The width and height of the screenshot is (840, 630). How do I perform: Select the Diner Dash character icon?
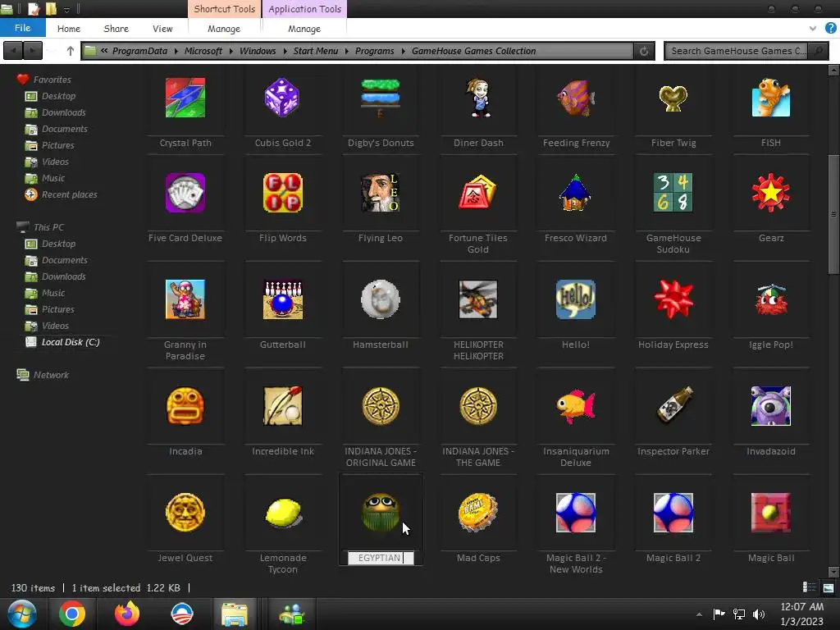pyautogui.click(x=478, y=98)
